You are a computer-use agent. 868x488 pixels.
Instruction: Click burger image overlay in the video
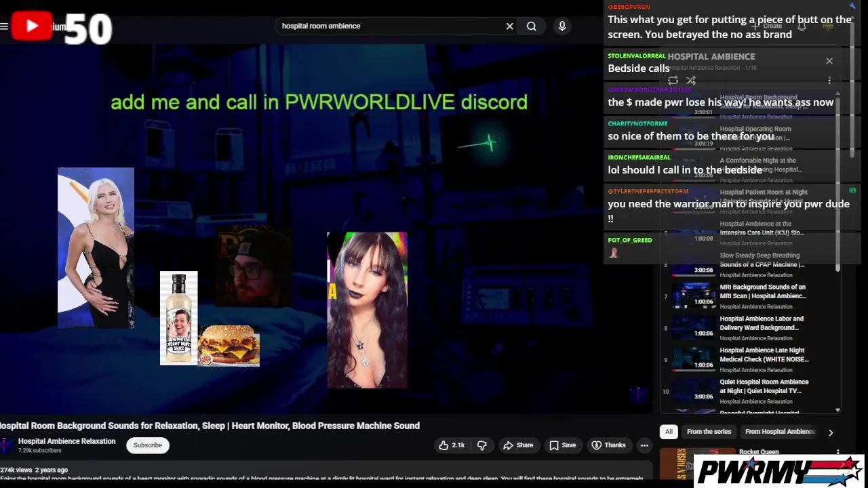click(x=229, y=346)
